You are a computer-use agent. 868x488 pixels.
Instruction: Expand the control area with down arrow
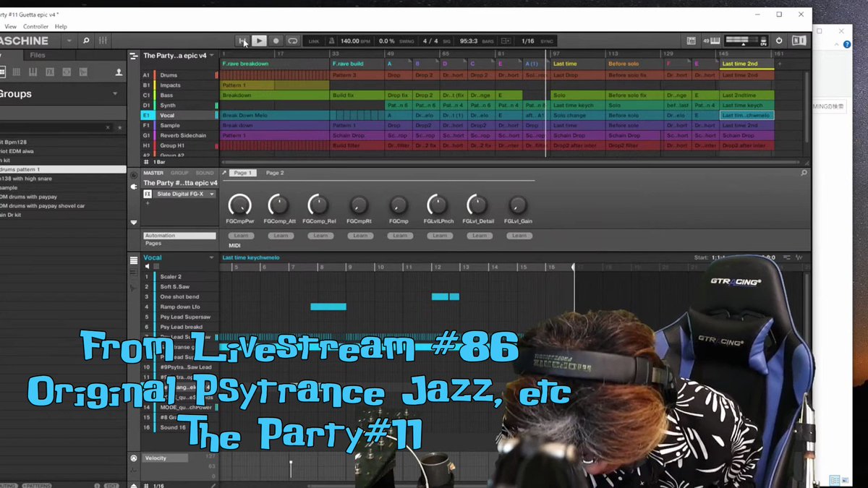133,223
